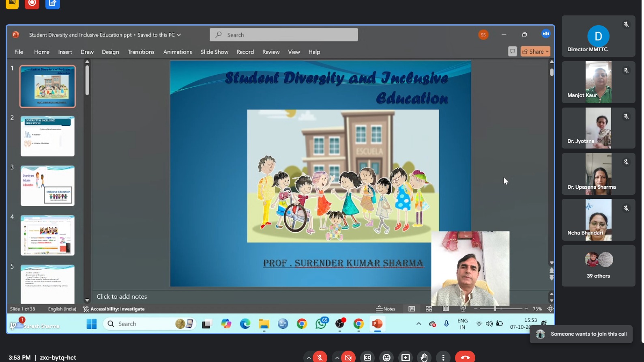644x362 pixels.
Task: Open the Animations tab
Action: pos(178,52)
